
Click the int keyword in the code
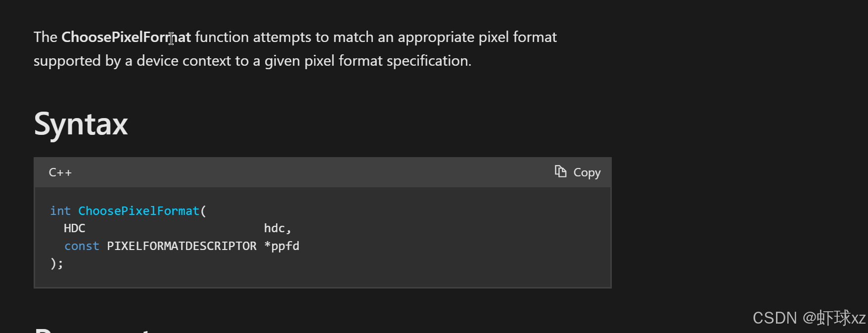[x=60, y=211]
